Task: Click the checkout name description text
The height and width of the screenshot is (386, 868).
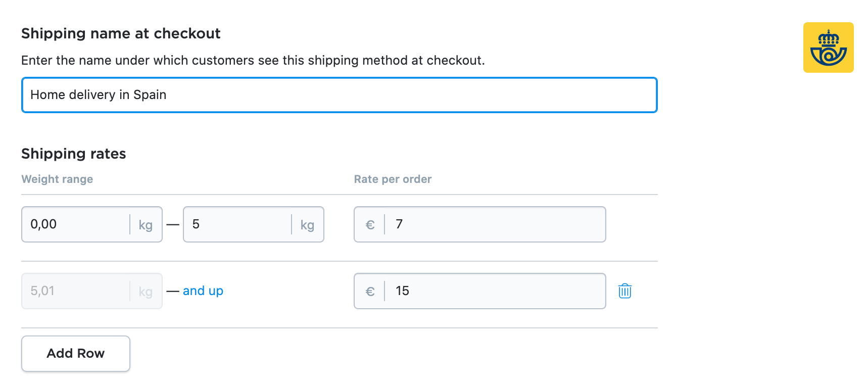Action: click(x=253, y=61)
